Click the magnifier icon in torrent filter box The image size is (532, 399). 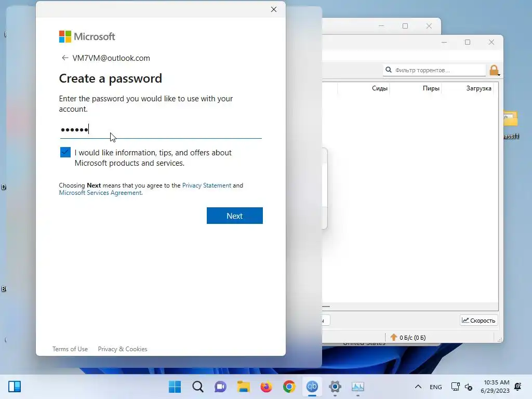(389, 70)
